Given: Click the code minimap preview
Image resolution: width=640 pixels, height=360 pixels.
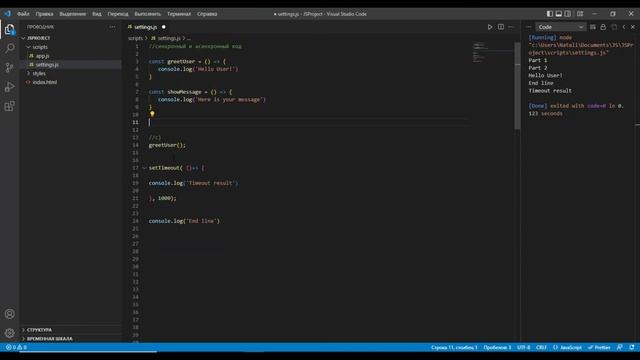Looking at the screenshot, I should 492,52.
